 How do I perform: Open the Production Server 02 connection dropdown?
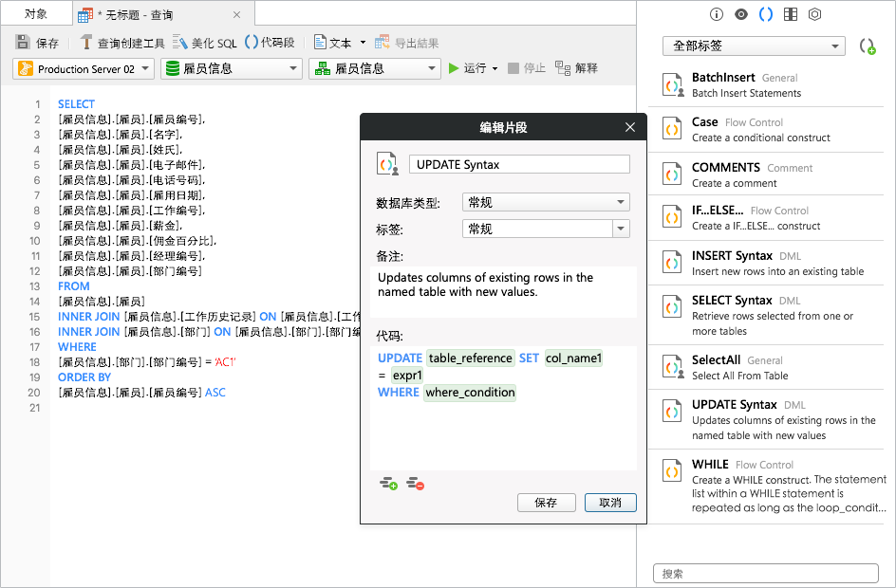(x=84, y=68)
